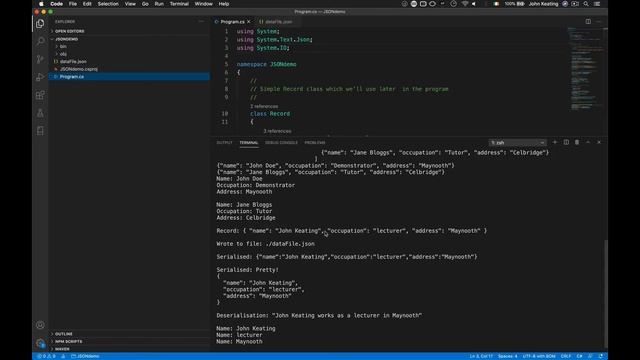Open the Window menu
Screen dimensions: 640x360
[x=203, y=4]
